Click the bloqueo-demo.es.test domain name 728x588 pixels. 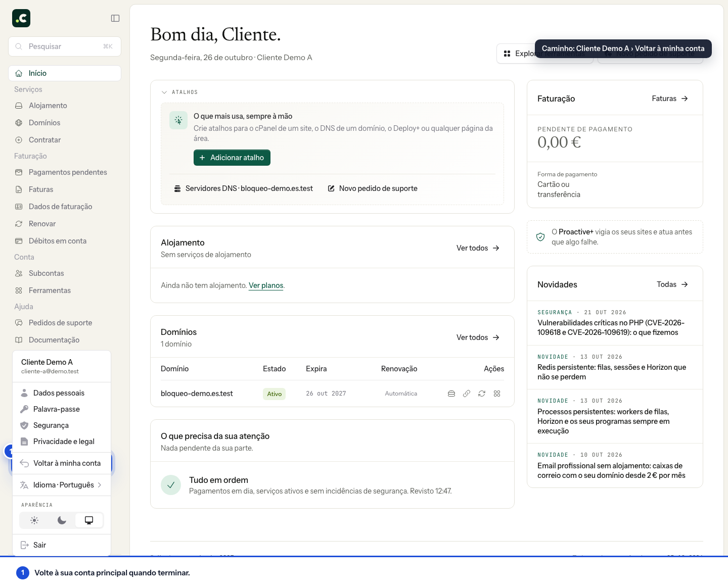pos(197,394)
